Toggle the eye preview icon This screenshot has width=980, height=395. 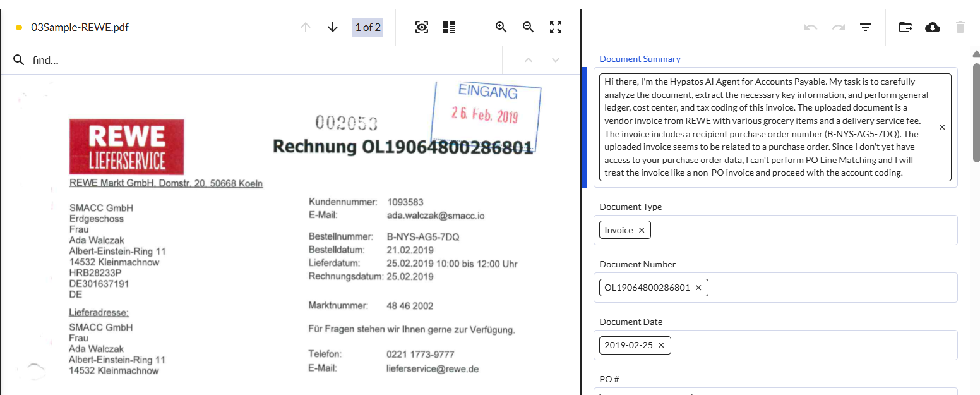(422, 27)
